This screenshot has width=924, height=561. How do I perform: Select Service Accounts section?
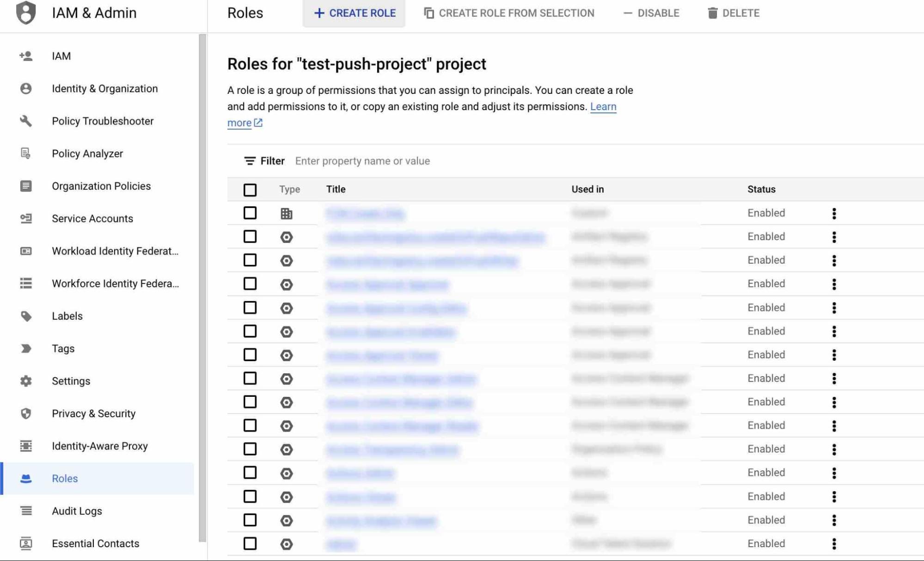tap(92, 218)
